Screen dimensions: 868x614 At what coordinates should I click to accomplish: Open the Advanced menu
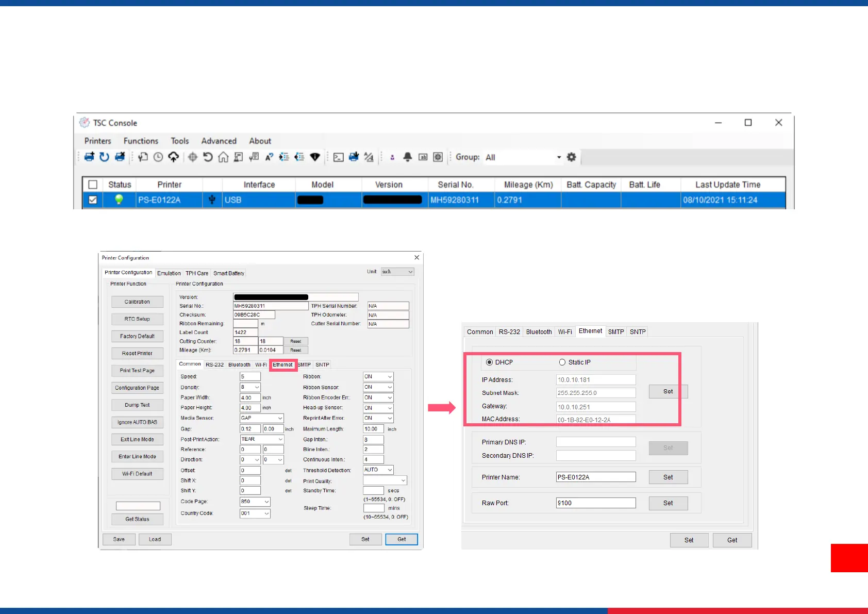219,141
